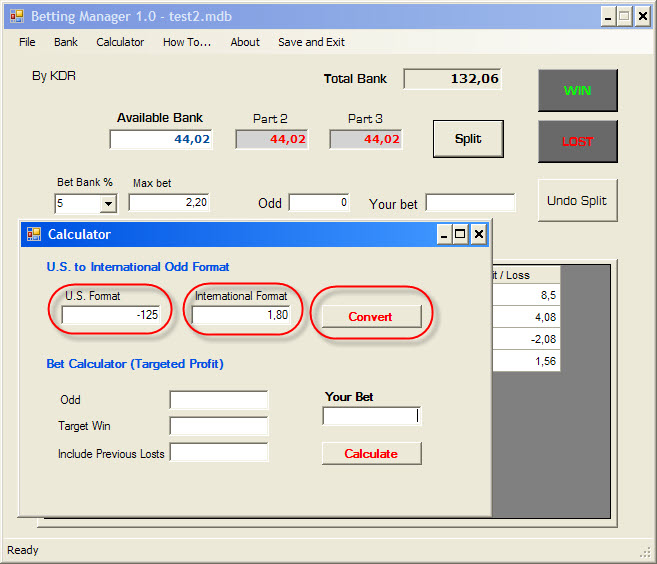
Task: Click the Undo Split button
Action: (x=577, y=200)
